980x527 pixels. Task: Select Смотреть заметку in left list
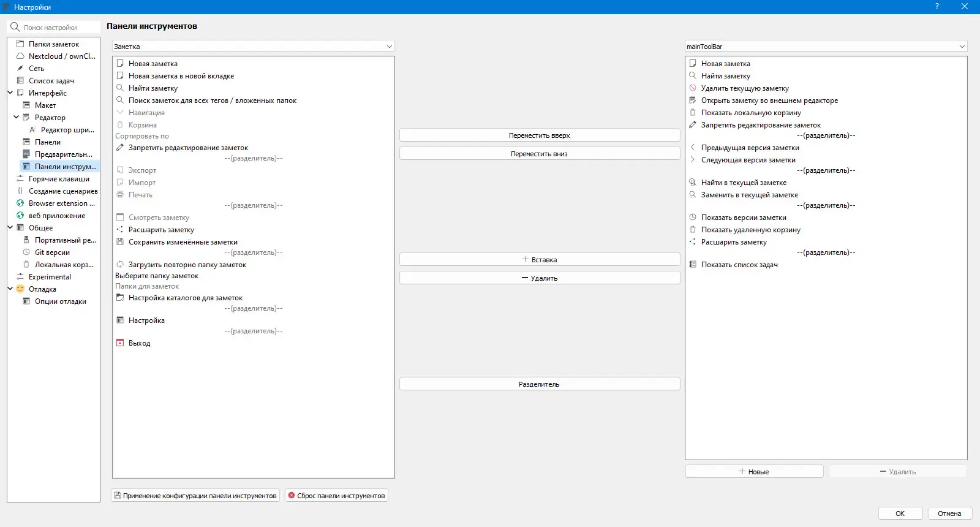(159, 218)
